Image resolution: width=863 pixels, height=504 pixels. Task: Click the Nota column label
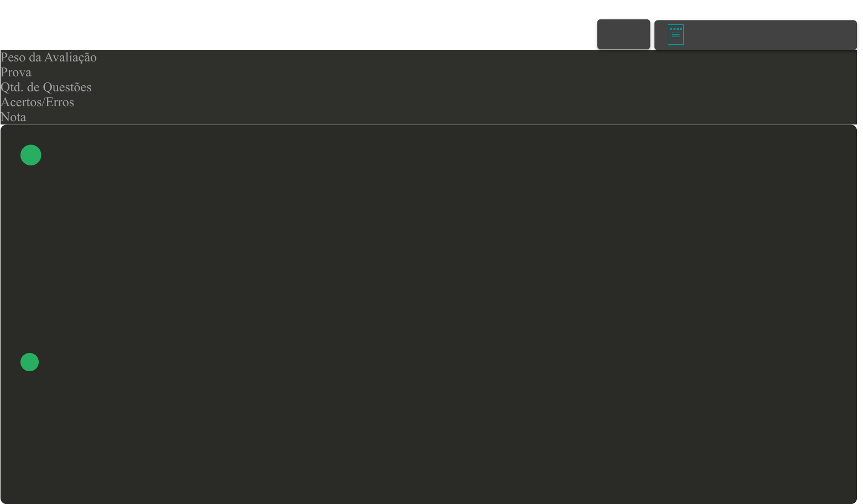coord(13,117)
